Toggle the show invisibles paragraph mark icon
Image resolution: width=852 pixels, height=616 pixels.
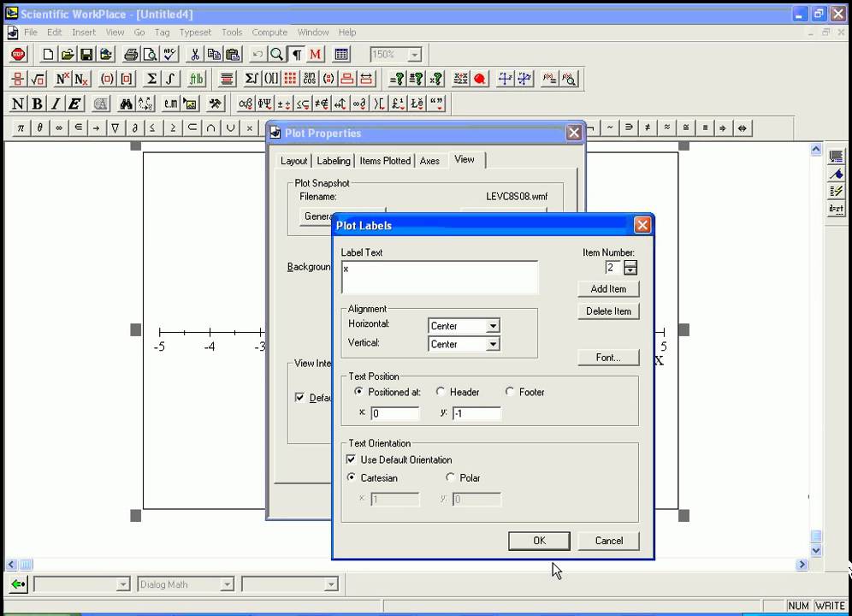coord(297,55)
